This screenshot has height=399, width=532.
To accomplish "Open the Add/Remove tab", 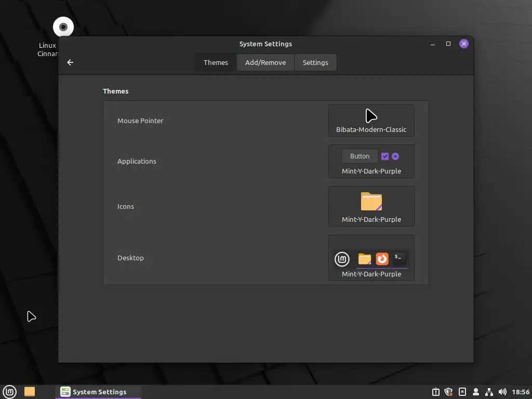I will (265, 62).
